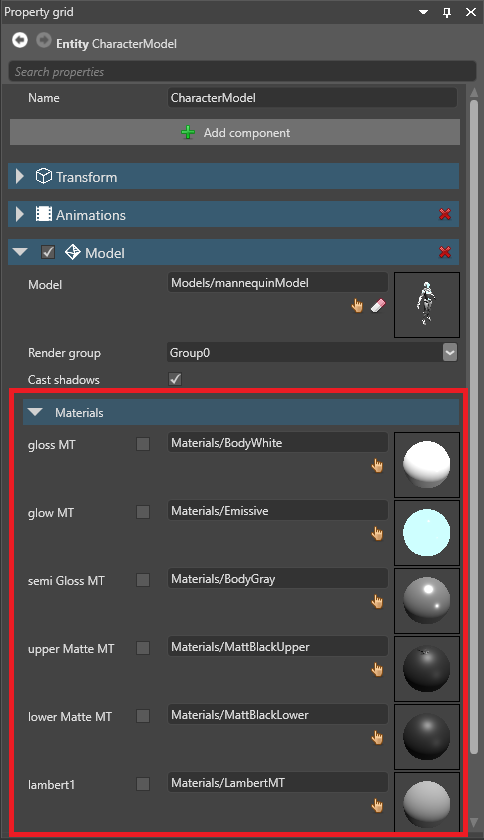Screen dimensions: 484x840
Task: Click the BodyGray material sphere thumbnail
Action: 427,601
